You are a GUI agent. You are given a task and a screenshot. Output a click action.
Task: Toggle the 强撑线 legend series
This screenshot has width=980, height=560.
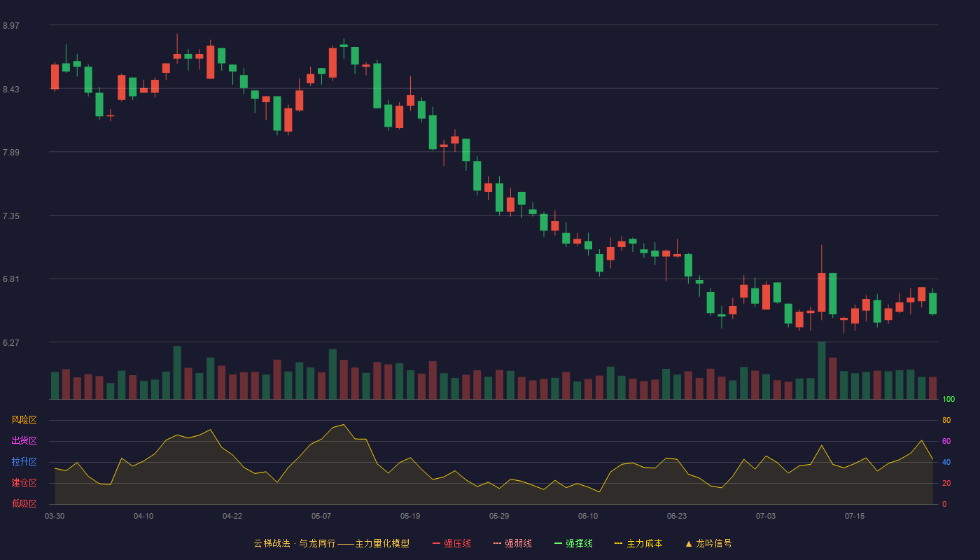pos(573,543)
